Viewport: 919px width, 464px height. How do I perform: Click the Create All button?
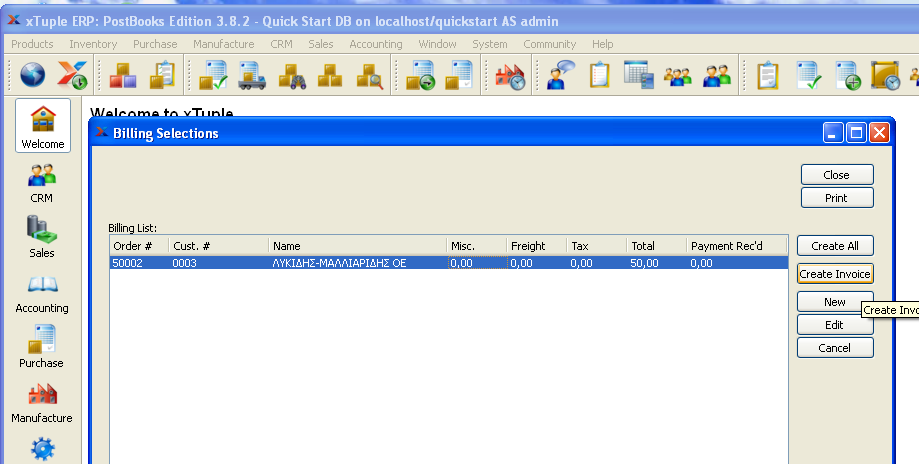(x=835, y=246)
